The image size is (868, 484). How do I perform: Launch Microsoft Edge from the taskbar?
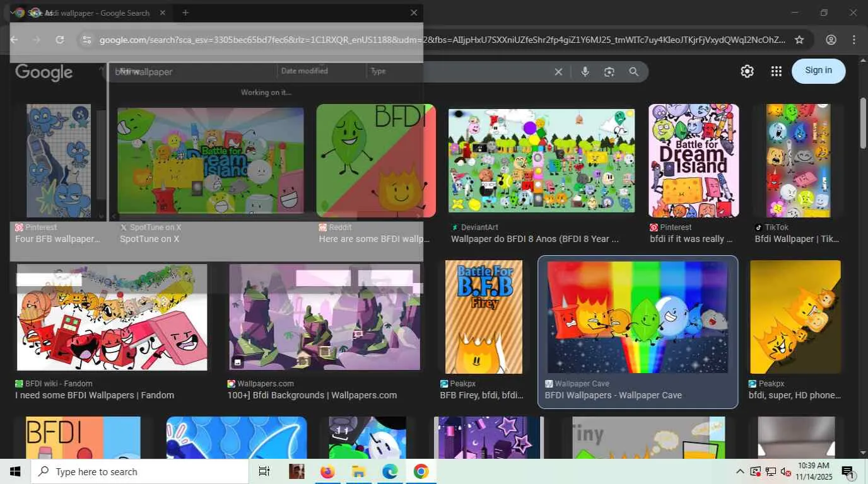tap(390, 471)
